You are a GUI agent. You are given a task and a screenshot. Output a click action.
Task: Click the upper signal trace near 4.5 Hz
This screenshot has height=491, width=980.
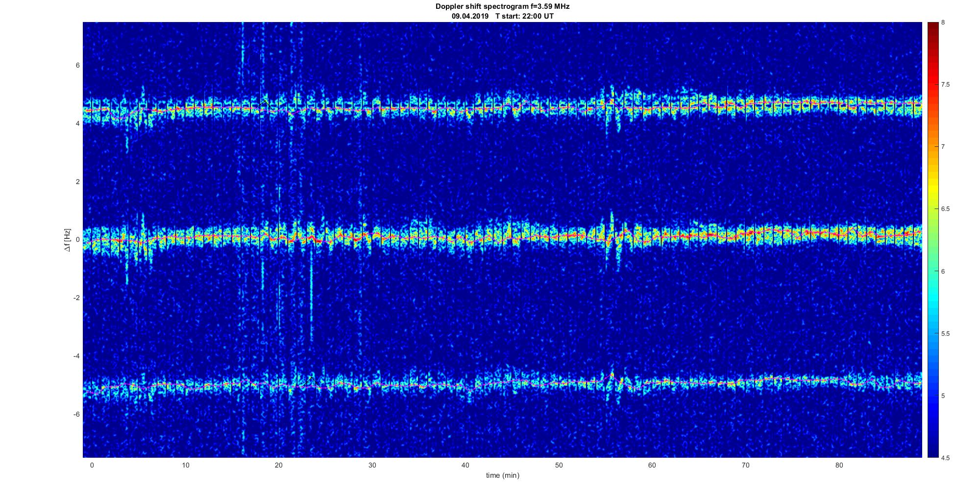click(502, 109)
